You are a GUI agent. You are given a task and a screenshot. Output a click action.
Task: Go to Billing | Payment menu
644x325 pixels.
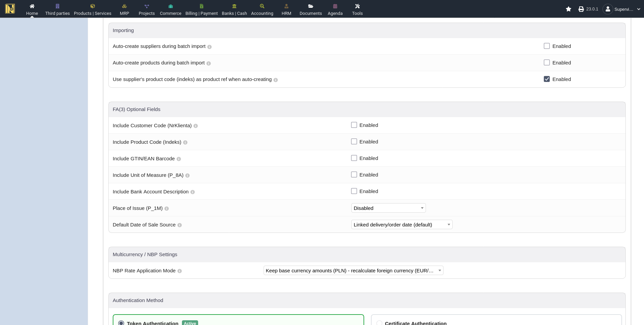(x=202, y=9)
